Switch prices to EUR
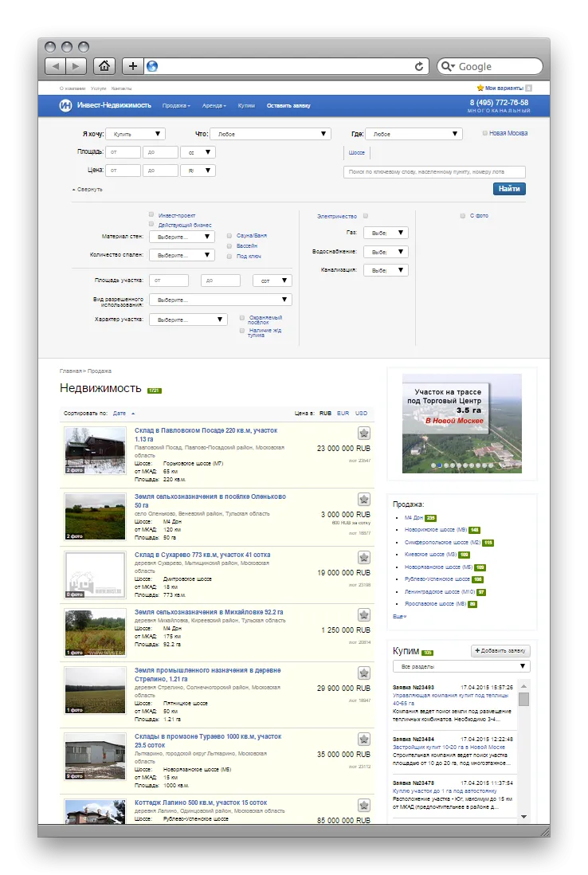 (x=343, y=414)
